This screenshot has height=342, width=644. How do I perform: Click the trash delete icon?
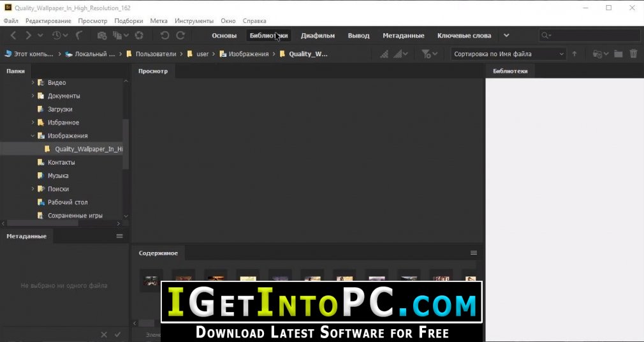coord(633,54)
